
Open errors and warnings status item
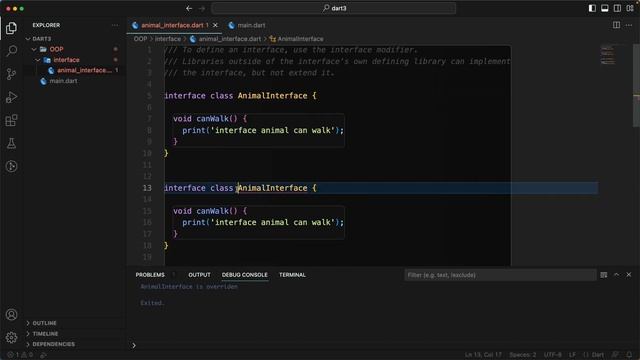20,355
